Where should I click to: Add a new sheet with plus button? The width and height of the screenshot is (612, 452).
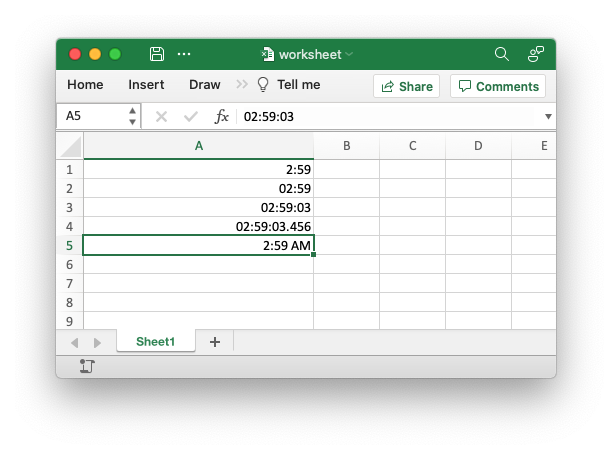click(x=215, y=342)
